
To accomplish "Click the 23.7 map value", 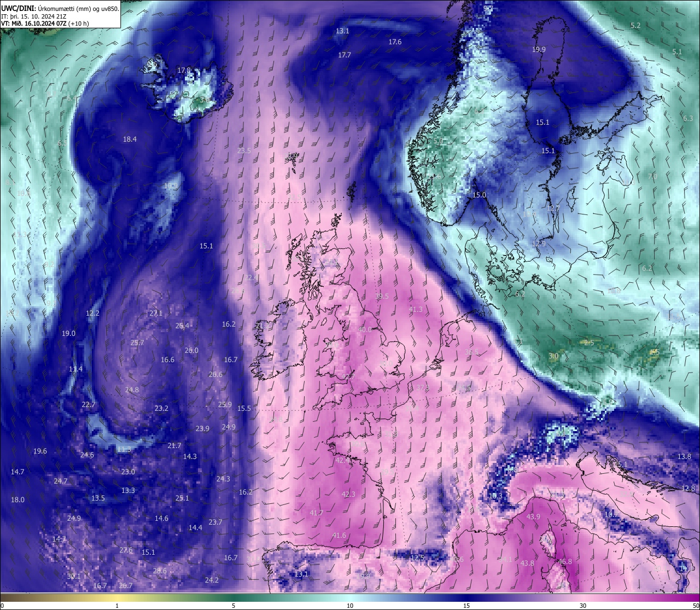I will click(215, 522).
